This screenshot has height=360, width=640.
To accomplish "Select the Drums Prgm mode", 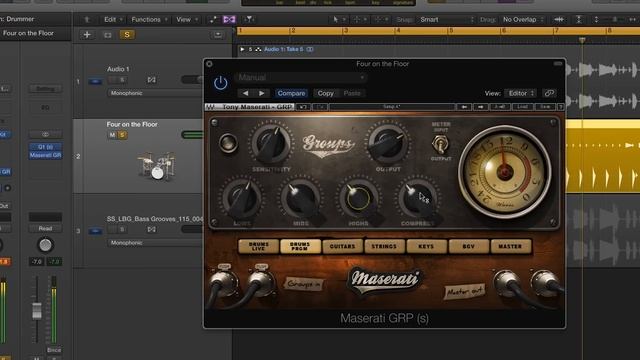I will pyautogui.click(x=300, y=247).
